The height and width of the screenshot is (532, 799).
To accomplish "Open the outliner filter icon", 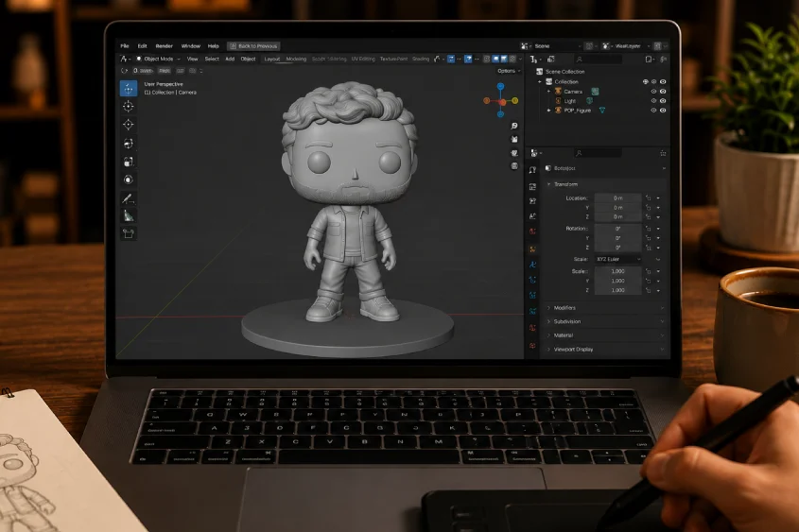I will pyautogui.click(x=650, y=60).
